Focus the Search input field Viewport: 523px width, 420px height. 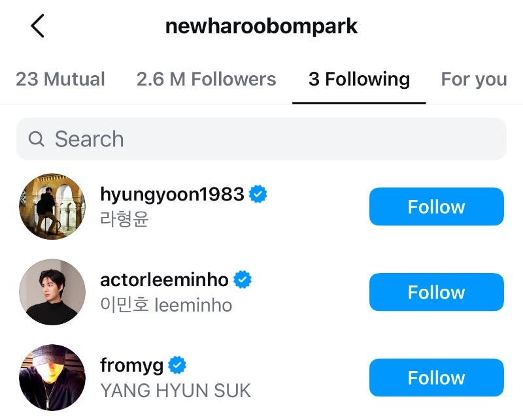[x=261, y=139]
